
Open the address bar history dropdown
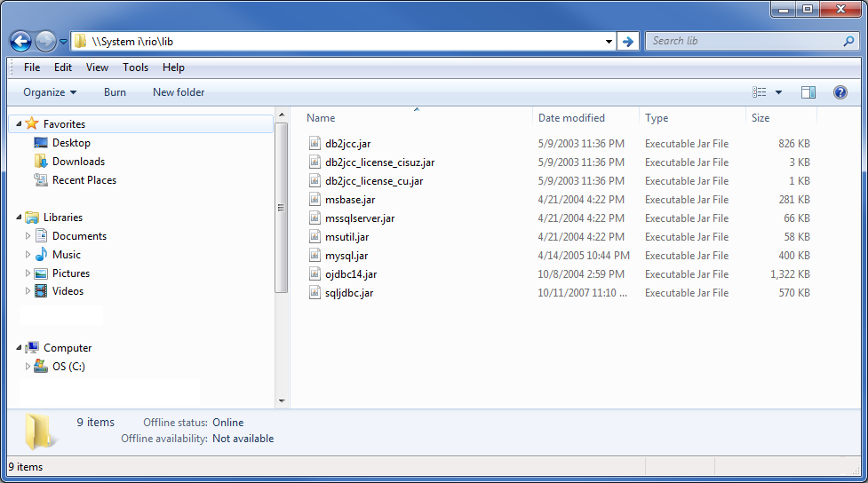coord(609,41)
